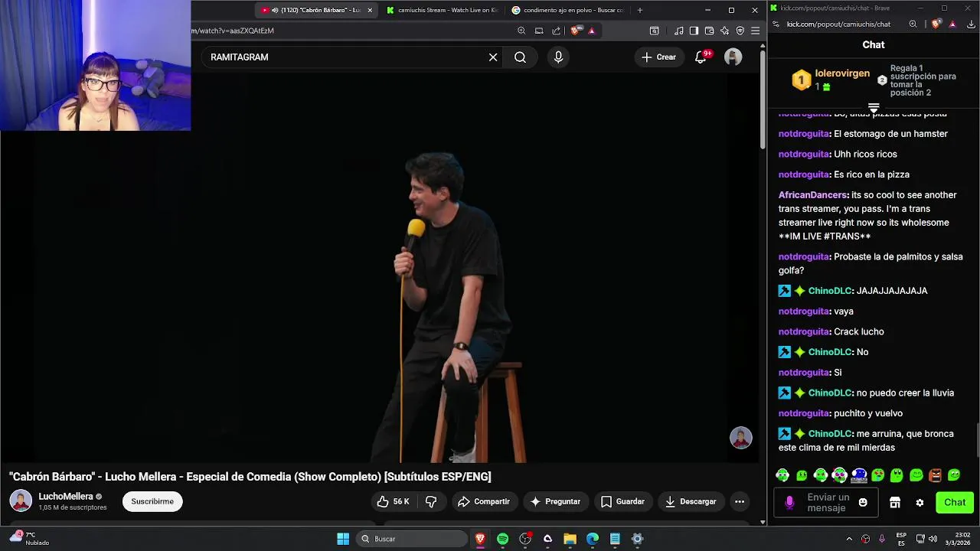Open the YouTube account avatar menu

pyautogui.click(x=733, y=57)
